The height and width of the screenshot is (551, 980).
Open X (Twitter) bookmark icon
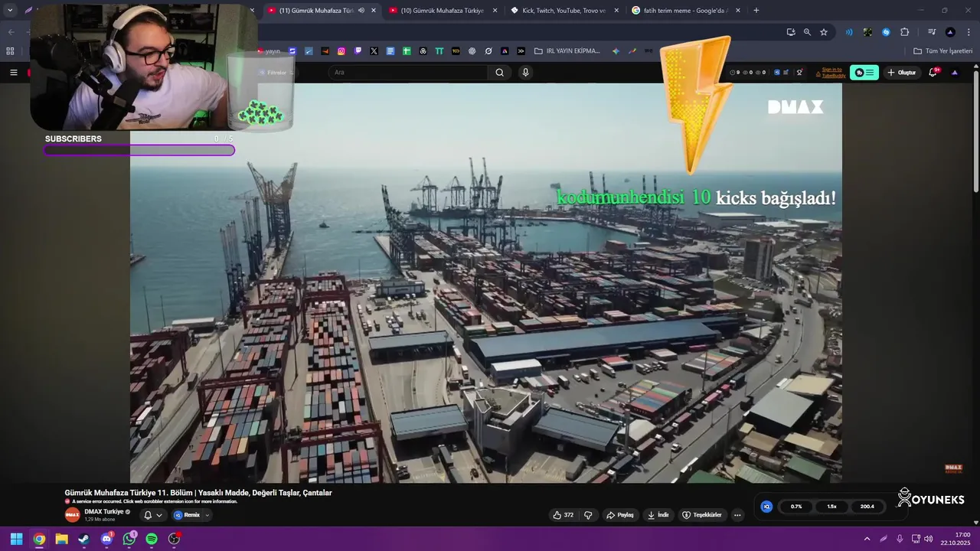[374, 51]
